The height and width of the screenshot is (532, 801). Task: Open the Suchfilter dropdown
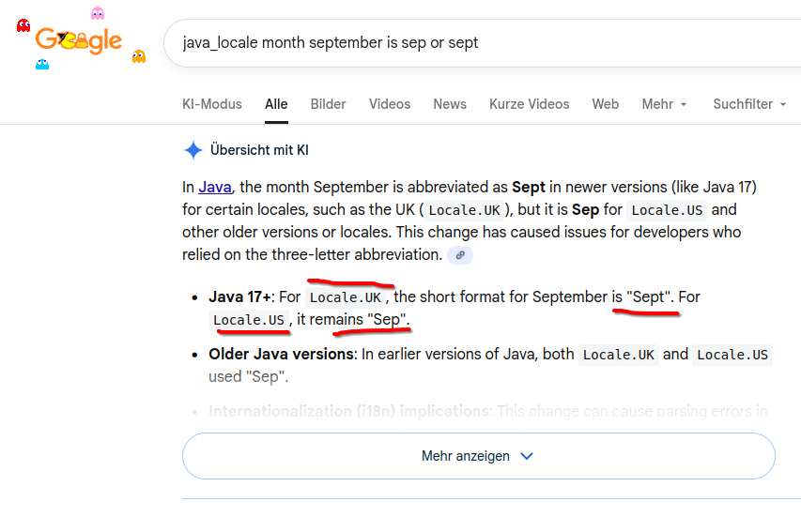tap(749, 104)
